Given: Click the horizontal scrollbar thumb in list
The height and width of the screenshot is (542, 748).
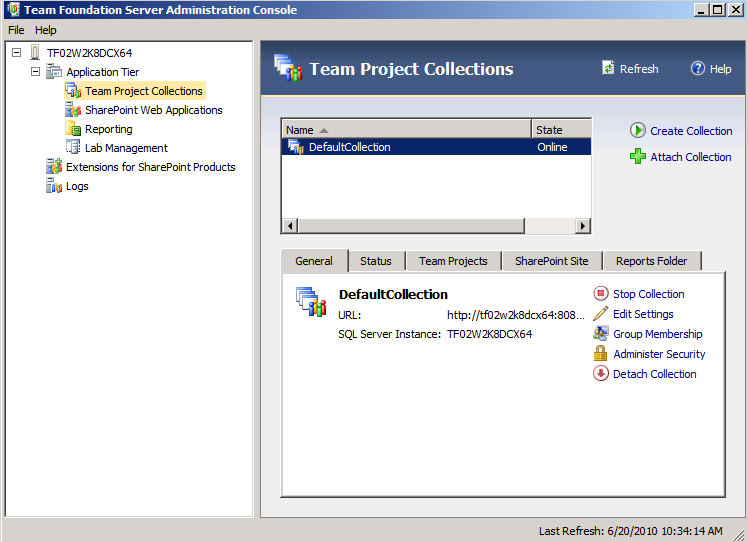Looking at the screenshot, I should click(x=411, y=226).
